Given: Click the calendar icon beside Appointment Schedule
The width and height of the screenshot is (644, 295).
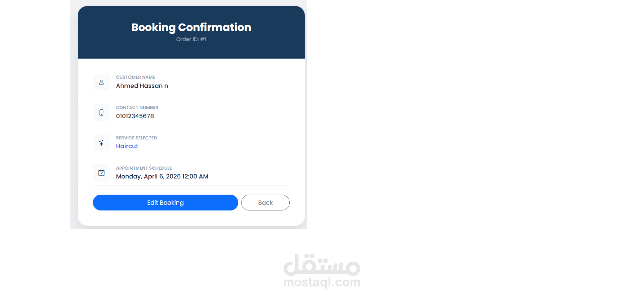Looking at the screenshot, I should (101, 173).
